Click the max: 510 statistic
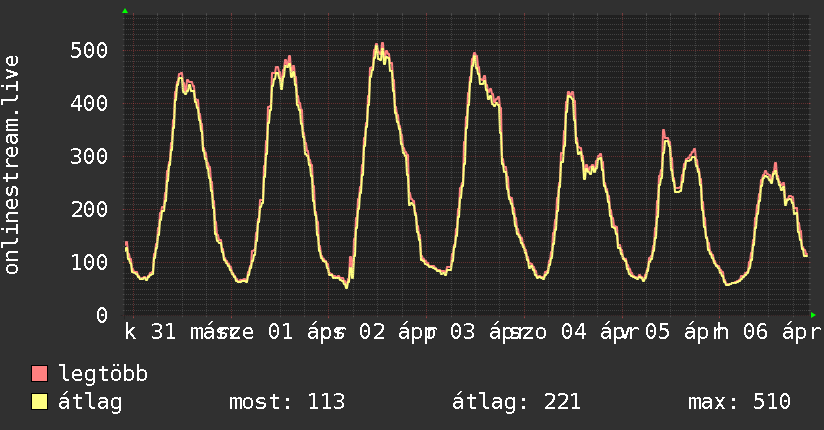This screenshot has width=824, height=430. tap(739, 402)
